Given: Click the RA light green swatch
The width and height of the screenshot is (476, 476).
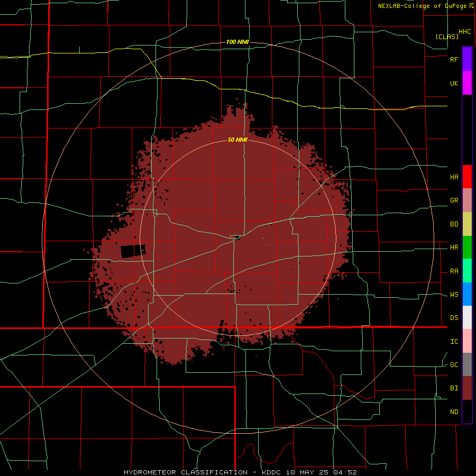Looking at the screenshot, I should (x=467, y=271).
